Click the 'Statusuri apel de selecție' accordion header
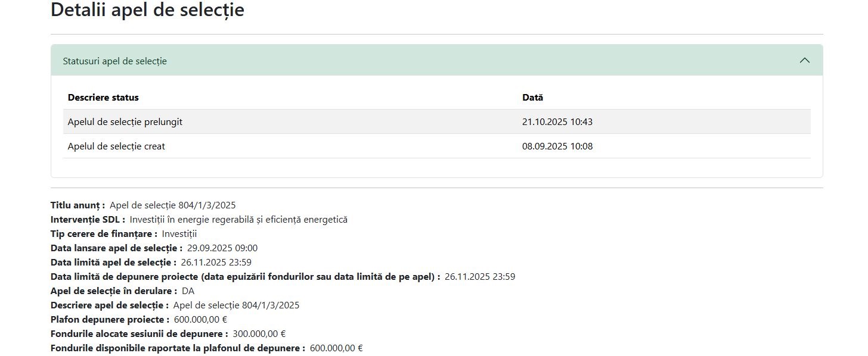Screen dimensions: 868x356 click(115, 61)
